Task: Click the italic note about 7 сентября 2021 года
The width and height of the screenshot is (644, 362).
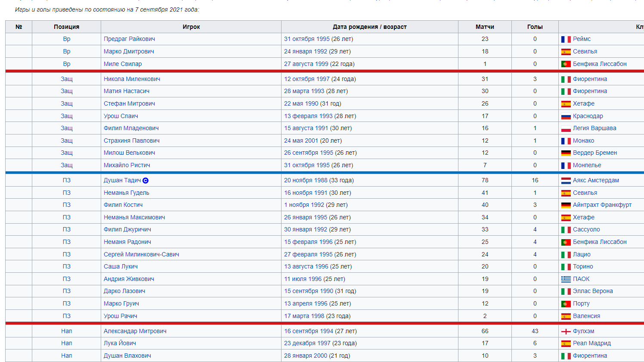Action: (x=107, y=9)
